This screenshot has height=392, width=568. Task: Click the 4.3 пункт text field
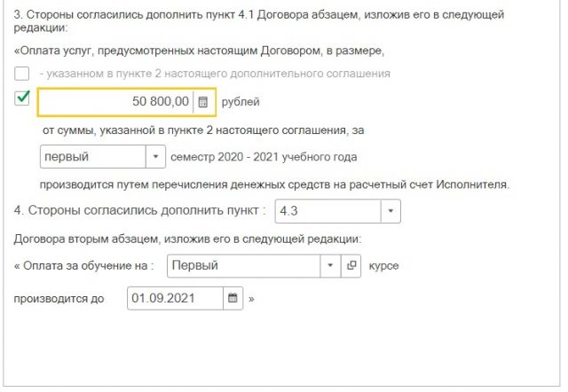coord(328,211)
